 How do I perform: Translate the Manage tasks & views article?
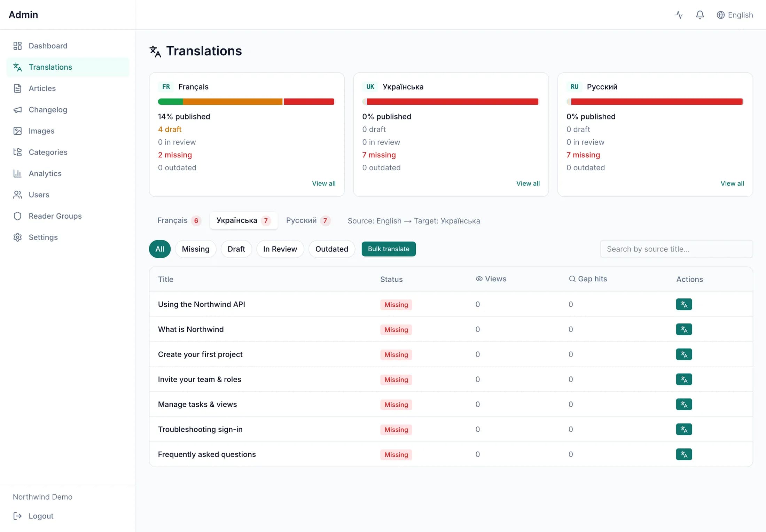pyautogui.click(x=684, y=404)
